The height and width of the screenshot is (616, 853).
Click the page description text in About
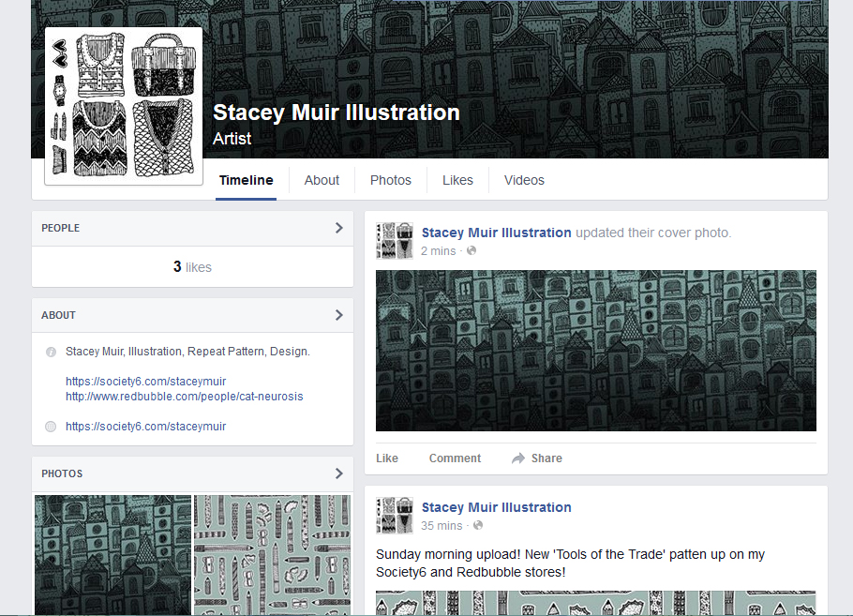coord(187,352)
